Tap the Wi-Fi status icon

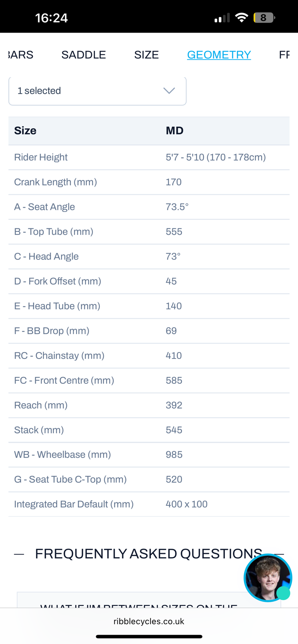pos(242,18)
